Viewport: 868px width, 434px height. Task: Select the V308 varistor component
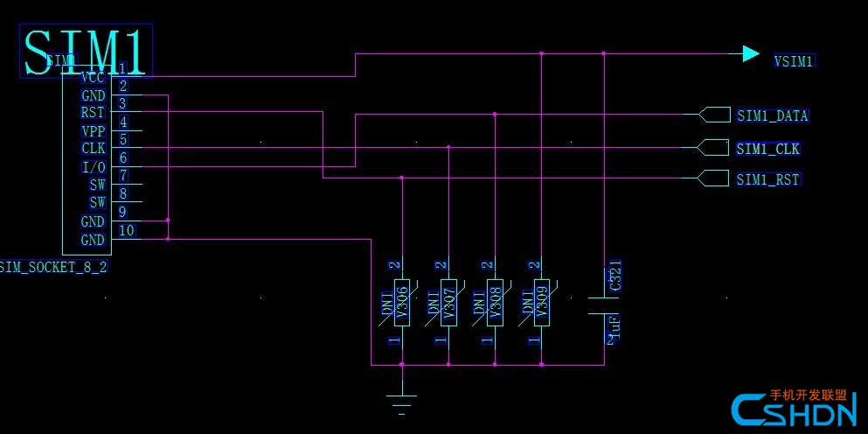pyautogui.click(x=495, y=304)
